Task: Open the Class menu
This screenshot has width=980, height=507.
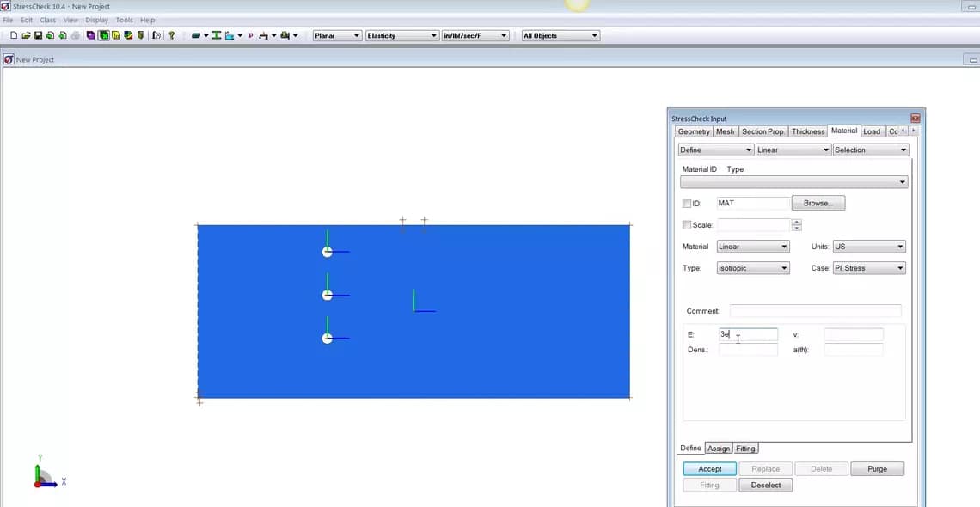Action: tap(47, 19)
